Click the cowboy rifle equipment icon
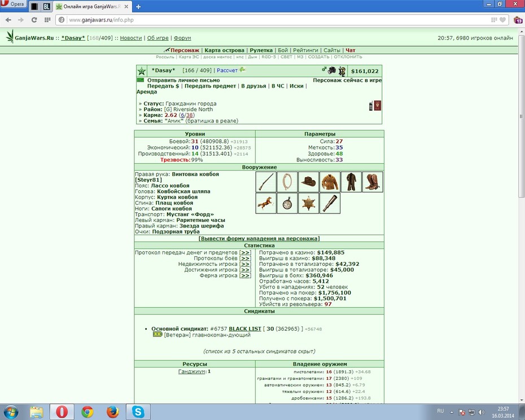Viewport: 525px width, 420px height. click(x=266, y=182)
